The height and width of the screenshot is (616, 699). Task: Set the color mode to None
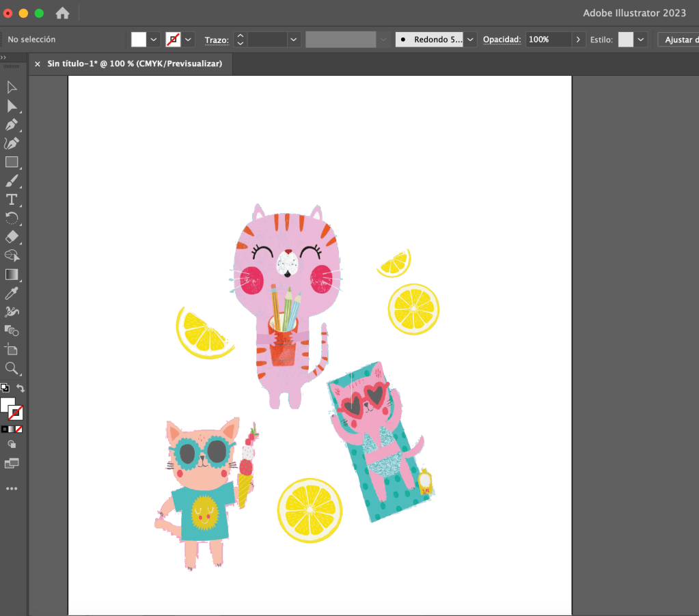[x=19, y=429]
